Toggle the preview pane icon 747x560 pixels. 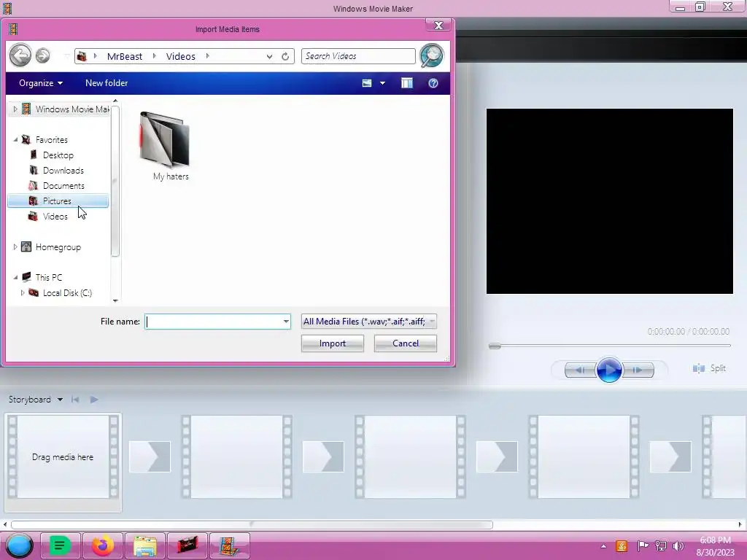pos(407,83)
